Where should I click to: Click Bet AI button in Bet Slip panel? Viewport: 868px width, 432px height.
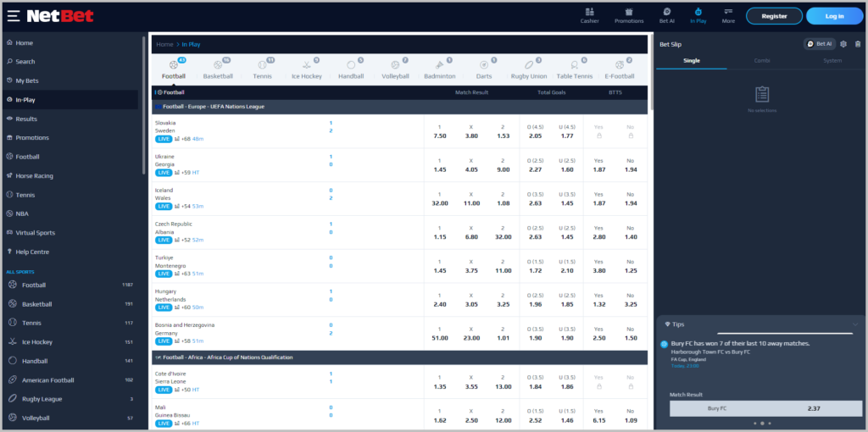tap(820, 44)
